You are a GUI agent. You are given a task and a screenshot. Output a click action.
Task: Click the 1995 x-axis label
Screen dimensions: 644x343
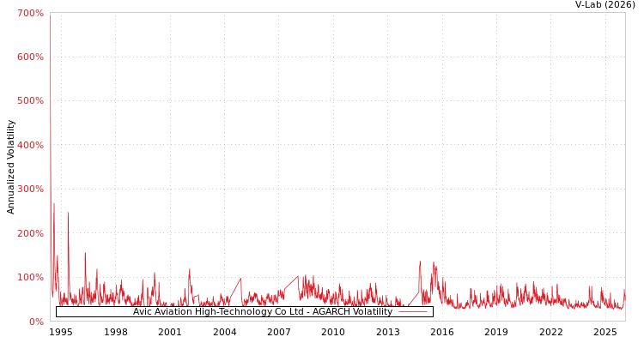point(61,332)
